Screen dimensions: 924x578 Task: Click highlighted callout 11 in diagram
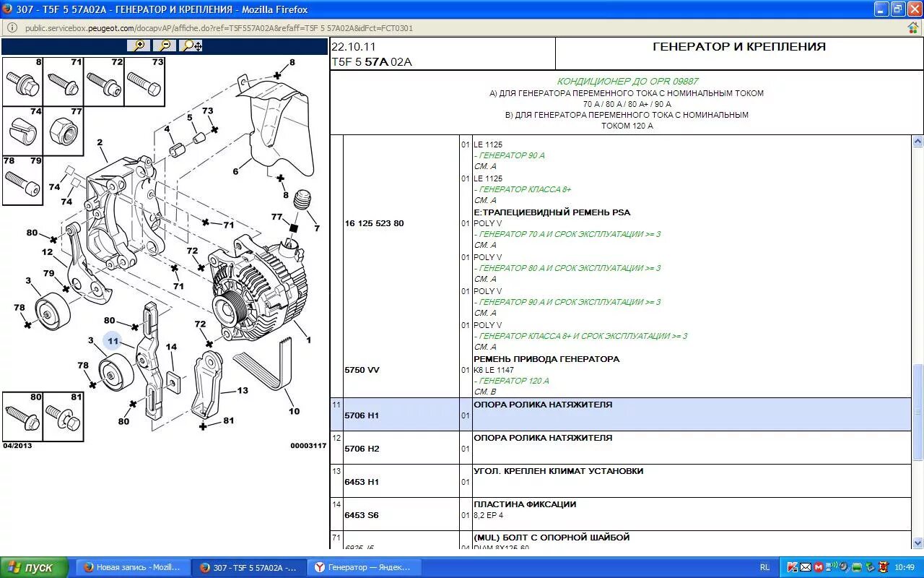[x=113, y=341]
